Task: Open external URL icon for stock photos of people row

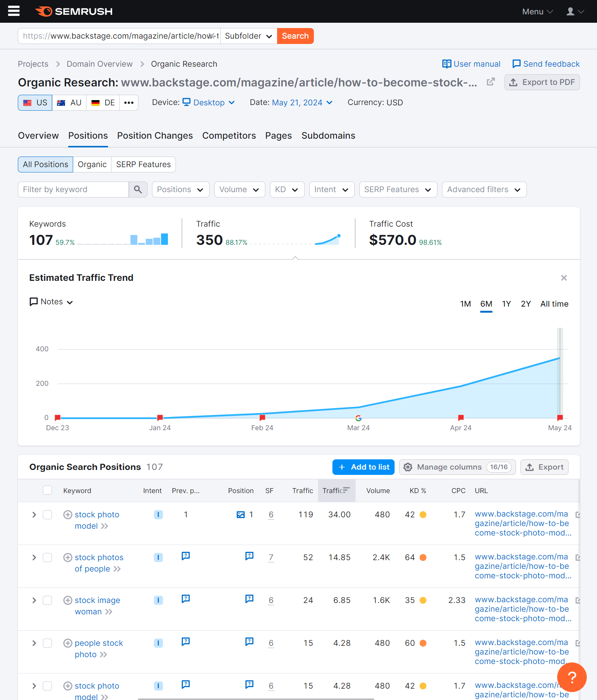Action: (x=578, y=557)
